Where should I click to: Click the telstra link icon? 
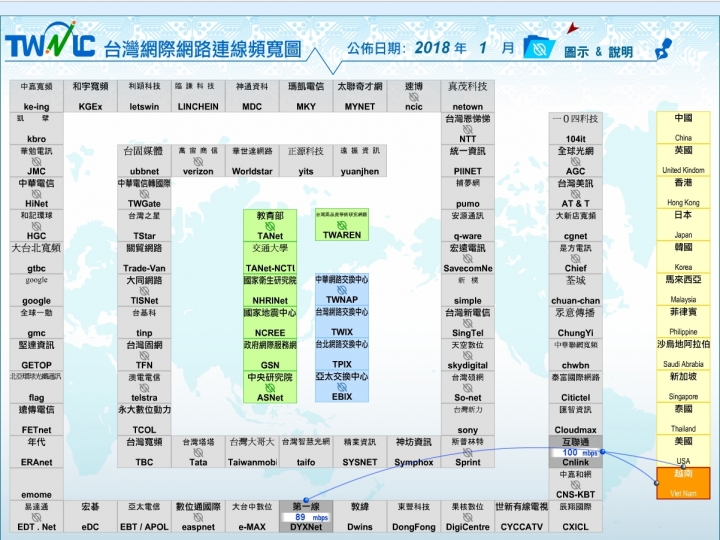tap(144, 388)
